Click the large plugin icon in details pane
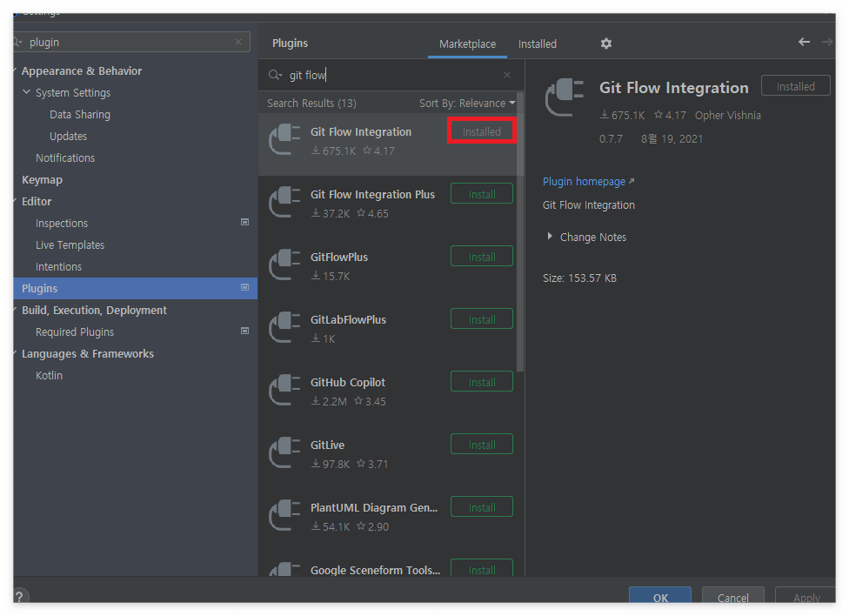Viewport: 849px width, 616px height. pyautogui.click(x=565, y=97)
